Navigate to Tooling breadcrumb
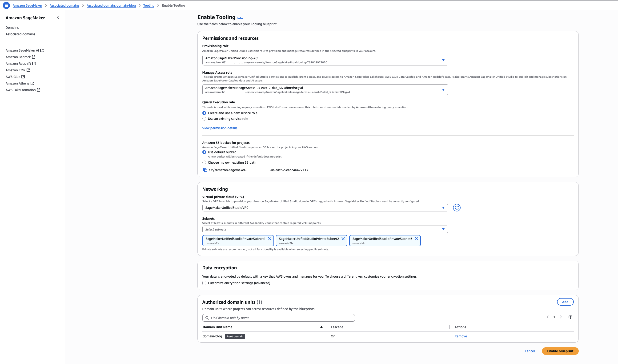This screenshot has height=364, width=618. 148,5
